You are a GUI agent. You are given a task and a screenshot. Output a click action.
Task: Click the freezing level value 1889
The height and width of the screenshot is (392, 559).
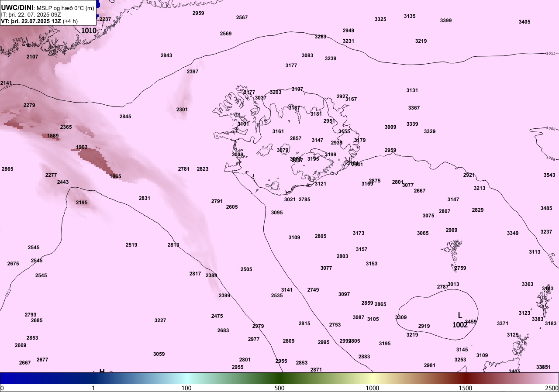53,136
